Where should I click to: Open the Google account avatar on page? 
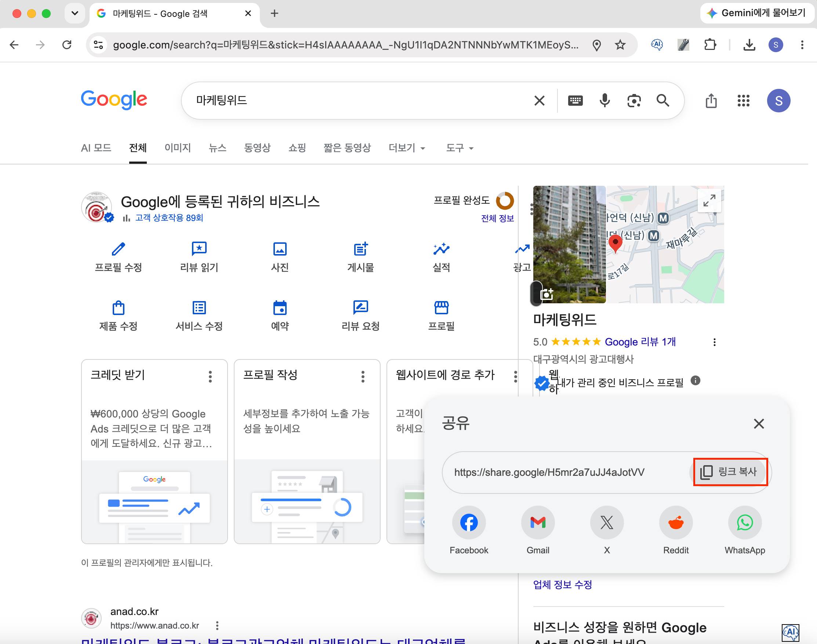(x=778, y=101)
